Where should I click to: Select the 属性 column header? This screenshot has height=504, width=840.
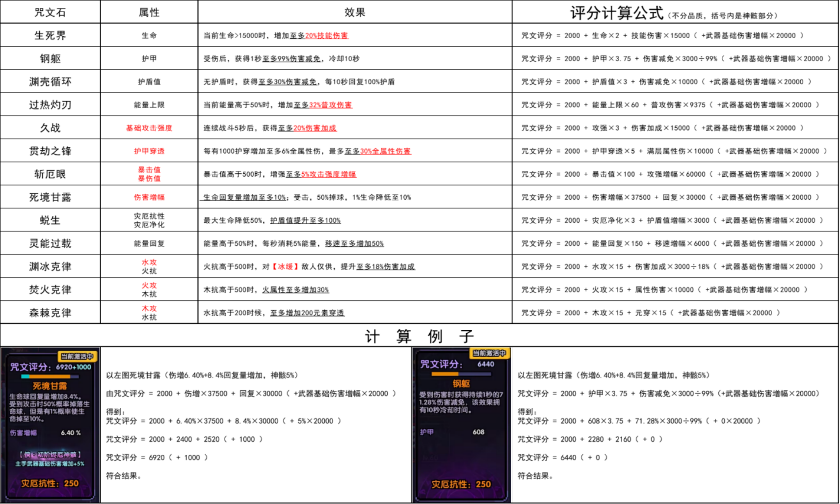pyautogui.click(x=149, y=12)
